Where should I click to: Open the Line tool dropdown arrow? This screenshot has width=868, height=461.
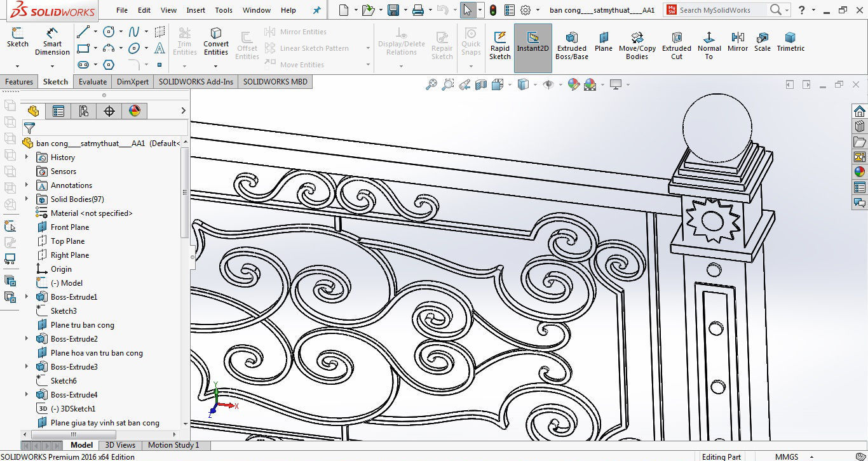tap(95, 32)
